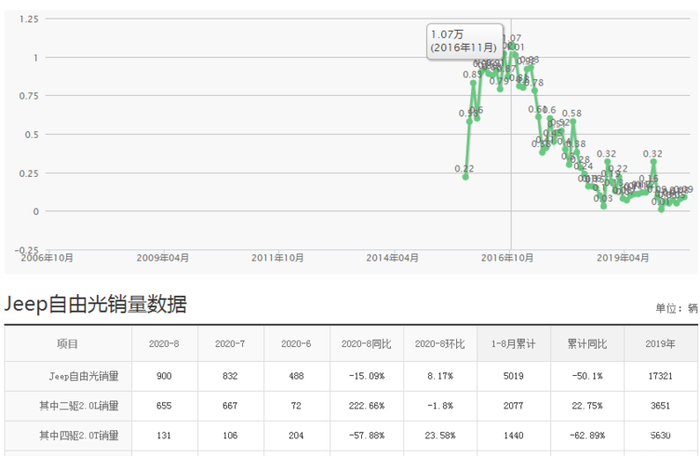Click the 0.75 y-axis value
Image resolution: width=700 pixels, height=456 pixels.
29,96
